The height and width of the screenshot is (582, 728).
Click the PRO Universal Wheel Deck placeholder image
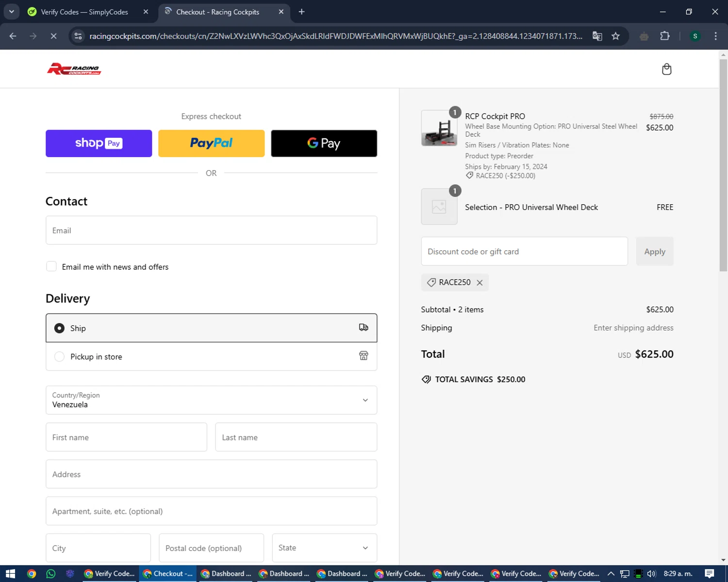(x=439, y=207)
